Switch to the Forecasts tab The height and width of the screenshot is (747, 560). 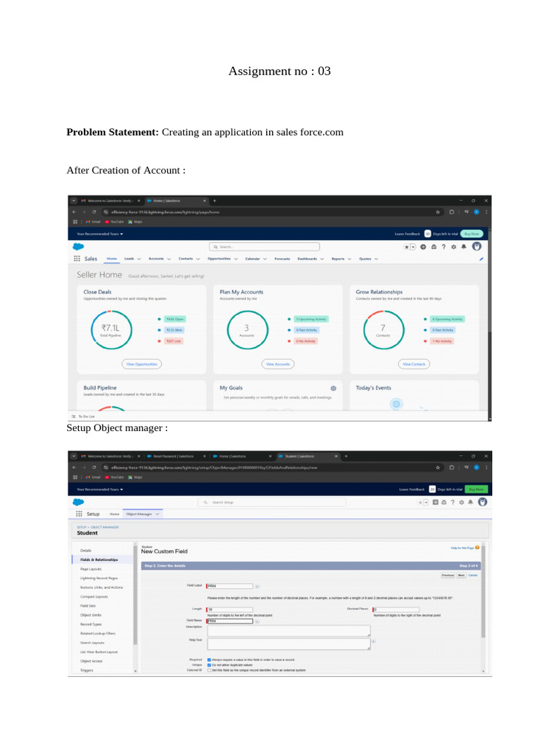(282, 258)
